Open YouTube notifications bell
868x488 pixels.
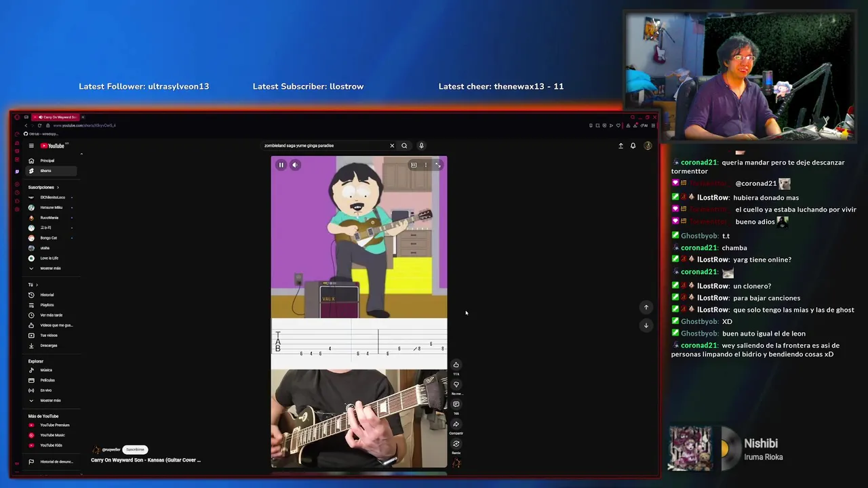pyautogui.click(x=633, y=146)
